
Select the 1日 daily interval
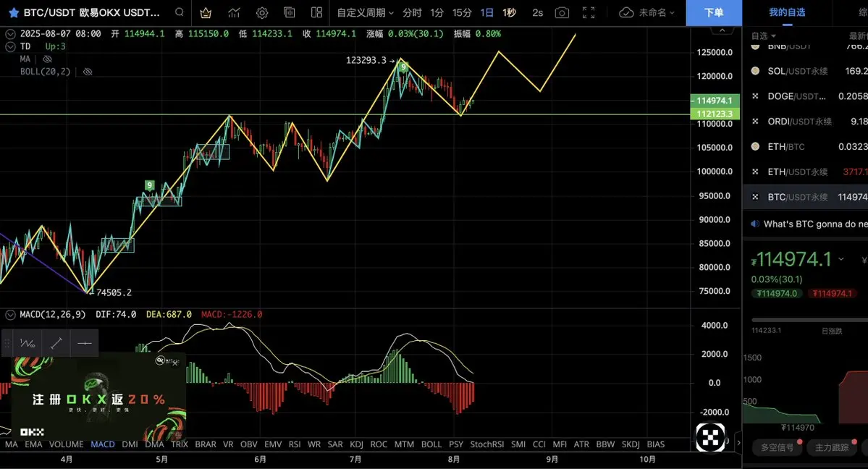pos(486,13)
